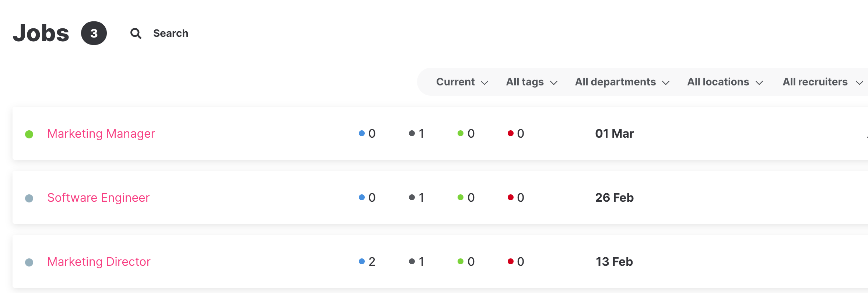
Task: Expand the All locations filter
Action: coord(725,82)
